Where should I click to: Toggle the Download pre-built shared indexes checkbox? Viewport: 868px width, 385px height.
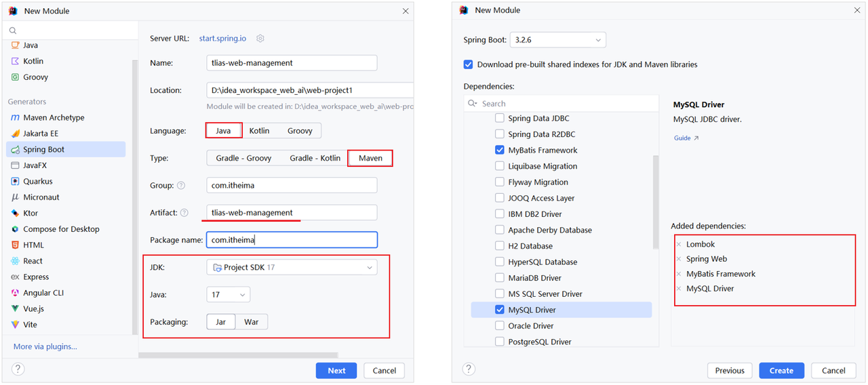468,65
